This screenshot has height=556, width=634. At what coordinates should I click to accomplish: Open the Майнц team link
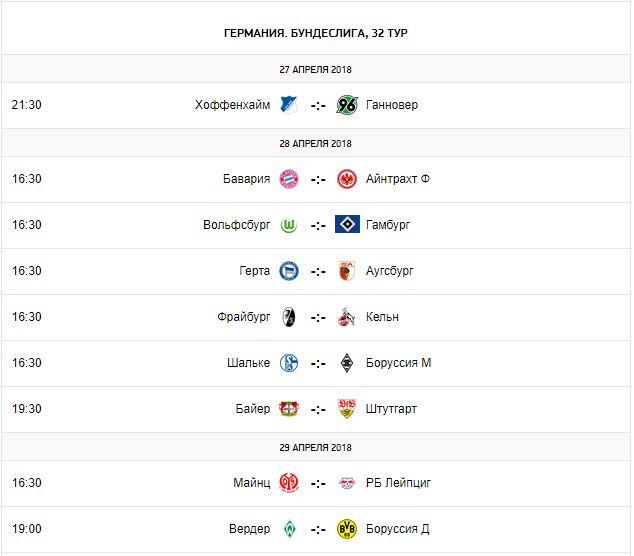252,483
